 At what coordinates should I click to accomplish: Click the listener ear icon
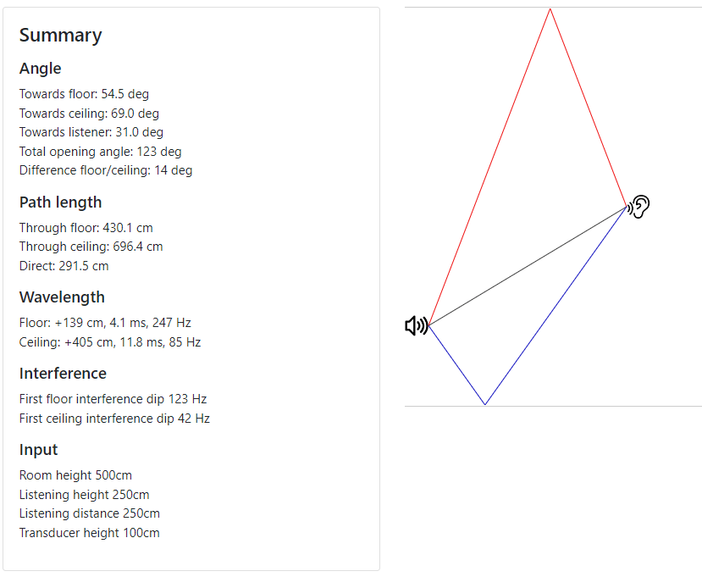pyautogui.click(x=638, y=207)
